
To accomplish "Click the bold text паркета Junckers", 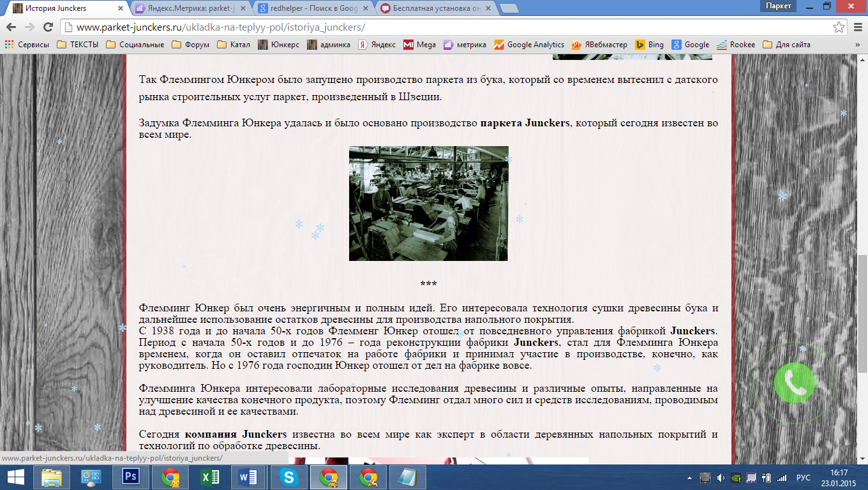I will pos(527,123).
